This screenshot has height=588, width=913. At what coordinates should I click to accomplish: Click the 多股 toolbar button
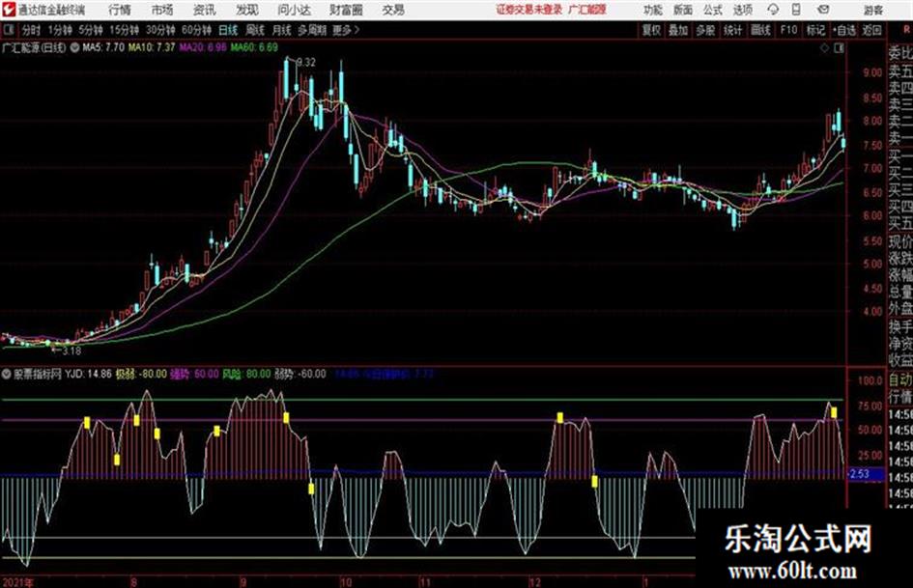705,30
